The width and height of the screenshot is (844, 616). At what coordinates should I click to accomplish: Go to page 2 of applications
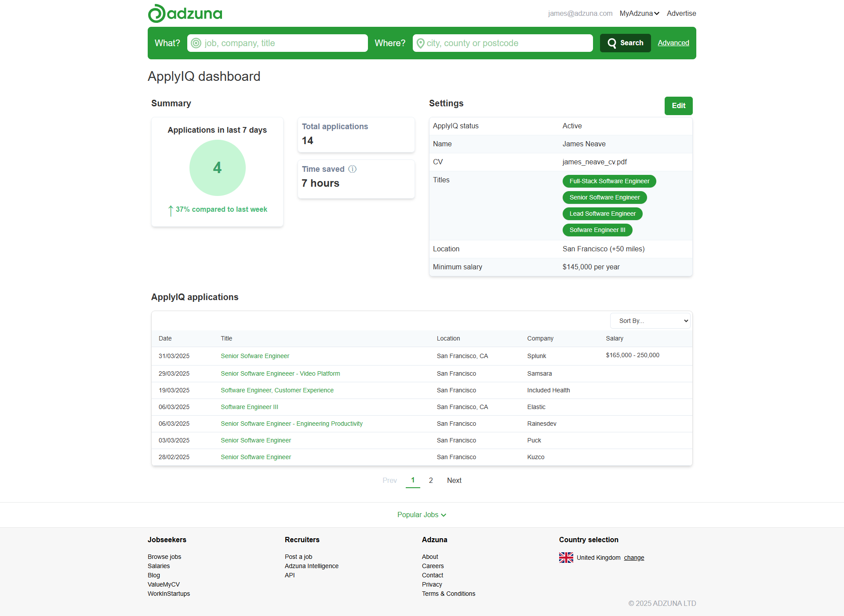coord(431,480)
